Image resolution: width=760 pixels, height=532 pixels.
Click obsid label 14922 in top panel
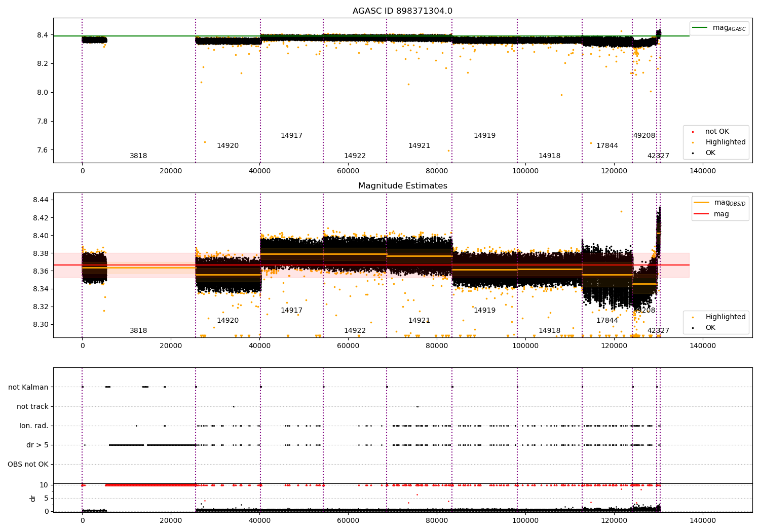pyautogui.click(x=355, y=156)
